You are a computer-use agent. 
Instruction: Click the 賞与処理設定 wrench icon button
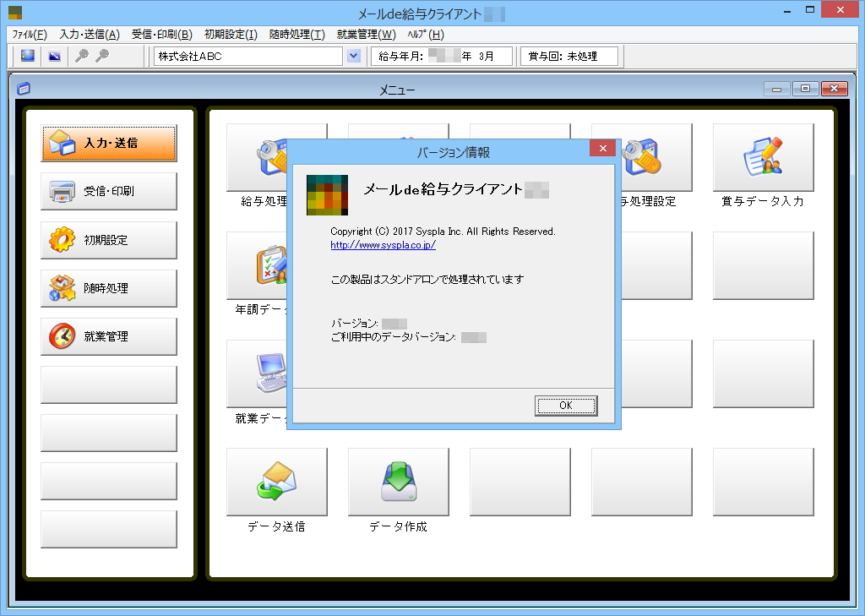tap(656, 157)
